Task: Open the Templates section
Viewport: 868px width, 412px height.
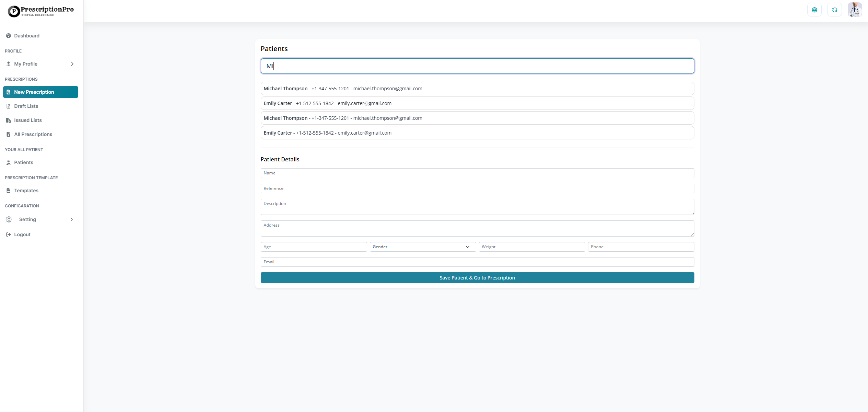Action: coord(26,191)
